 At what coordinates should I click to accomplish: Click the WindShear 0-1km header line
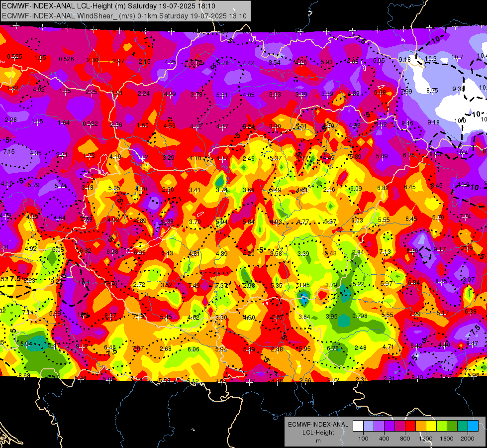coord(124,16)
